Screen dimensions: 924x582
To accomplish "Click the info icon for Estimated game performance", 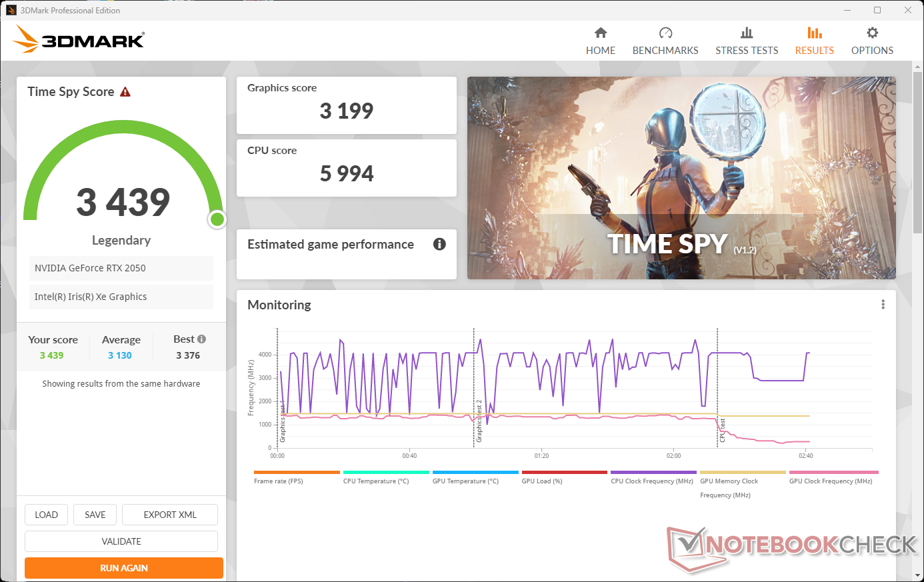I will 439,244.
